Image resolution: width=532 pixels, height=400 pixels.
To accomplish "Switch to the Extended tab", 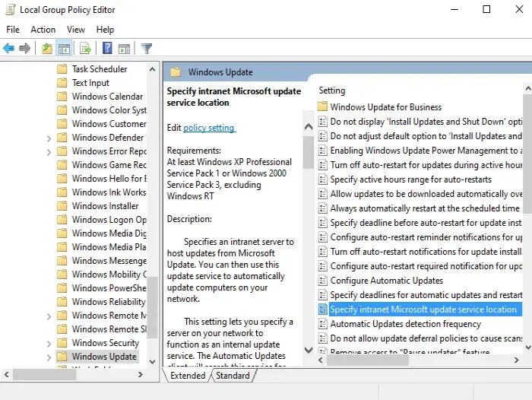I will pyautogui.click(x=188, y=376).
